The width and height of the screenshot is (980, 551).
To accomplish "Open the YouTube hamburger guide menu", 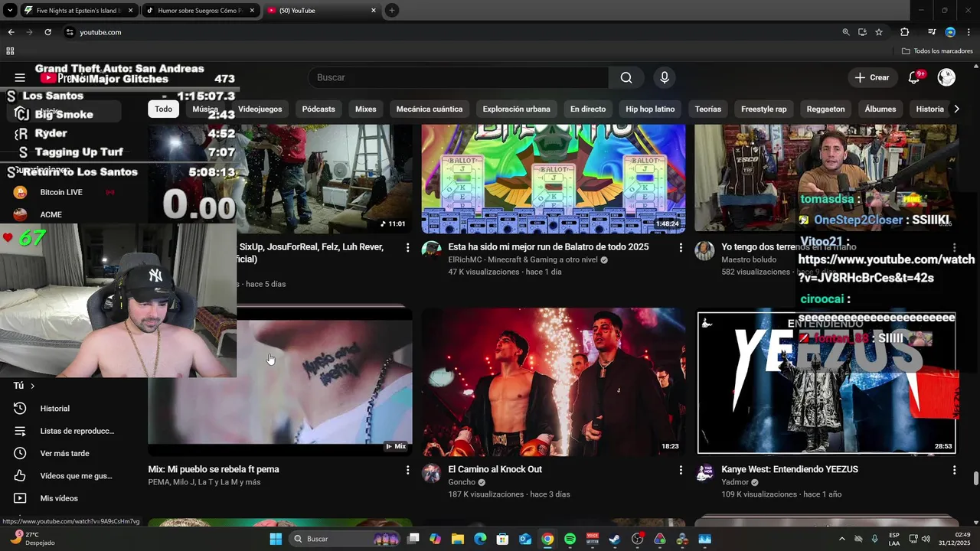I will [20, 77].
